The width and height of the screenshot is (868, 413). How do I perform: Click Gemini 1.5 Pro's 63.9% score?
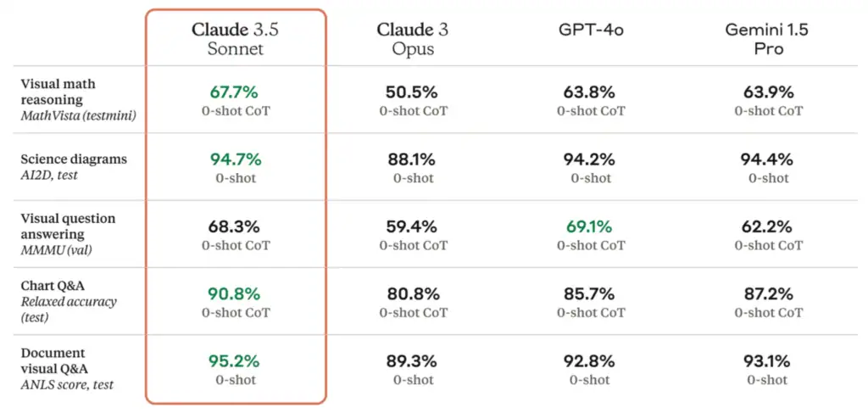(766, 92)
